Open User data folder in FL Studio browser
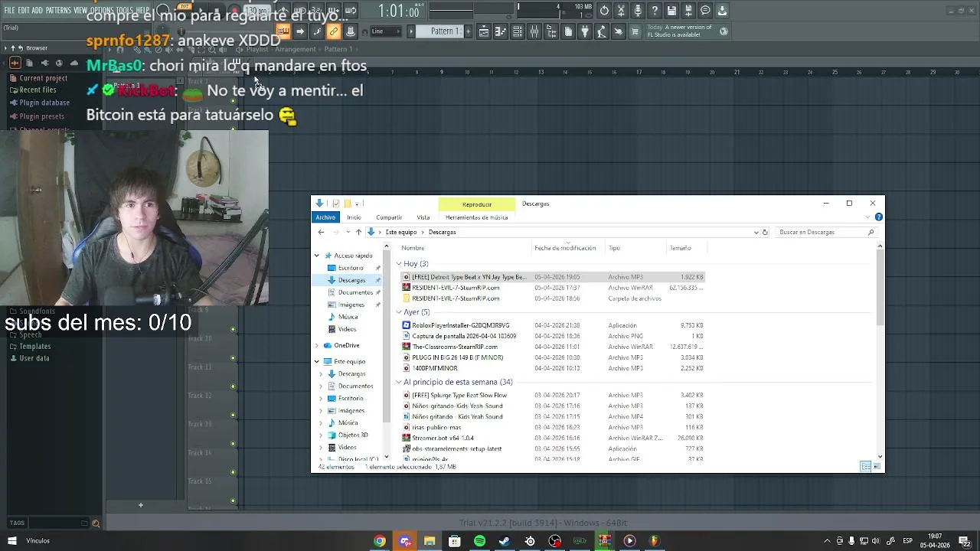Viewport: 980px width, 551px height. [29, 358]
